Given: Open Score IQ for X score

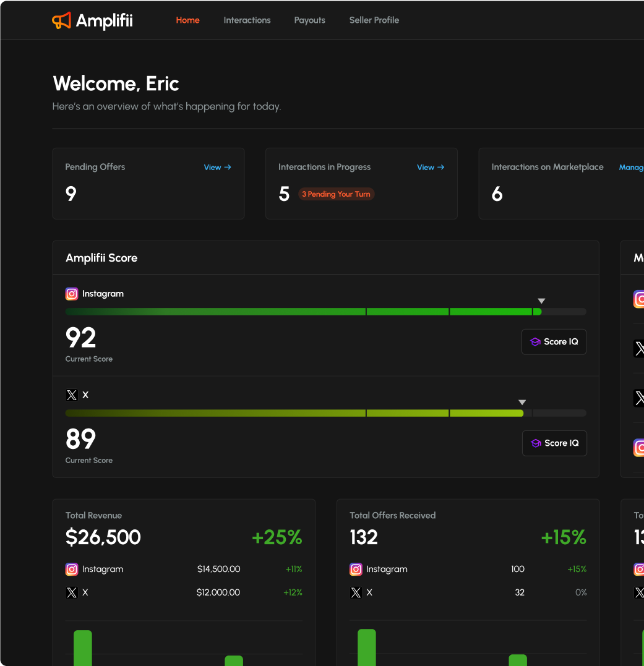Looking at the screenshot, I should click(554, 443).
